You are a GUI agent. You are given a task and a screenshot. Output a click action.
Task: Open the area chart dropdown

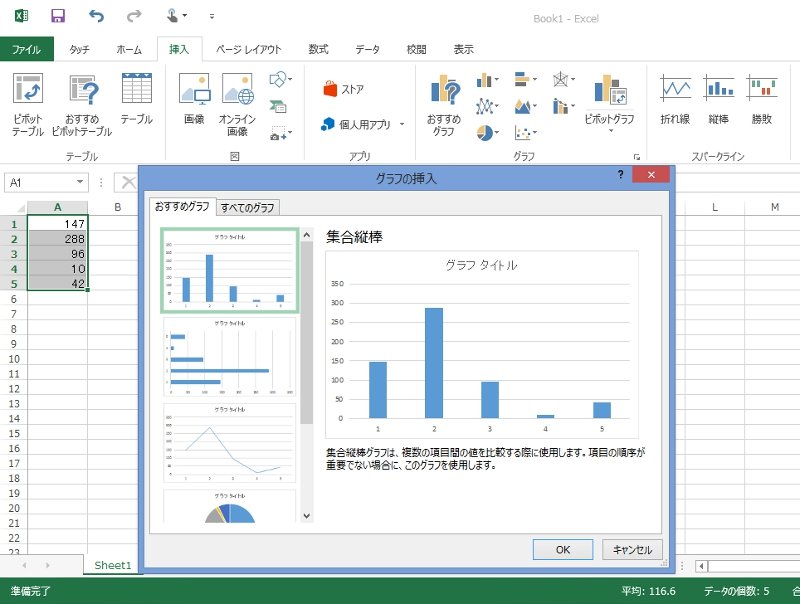point(526,106)
